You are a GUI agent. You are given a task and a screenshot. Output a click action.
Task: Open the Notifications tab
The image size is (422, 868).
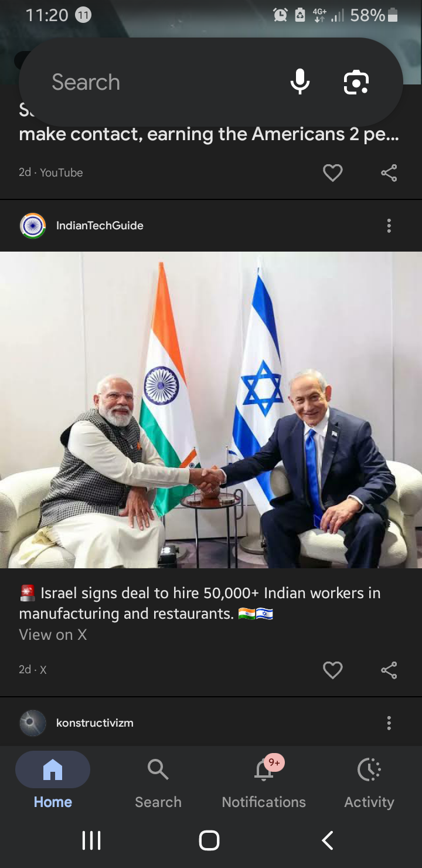264,781
